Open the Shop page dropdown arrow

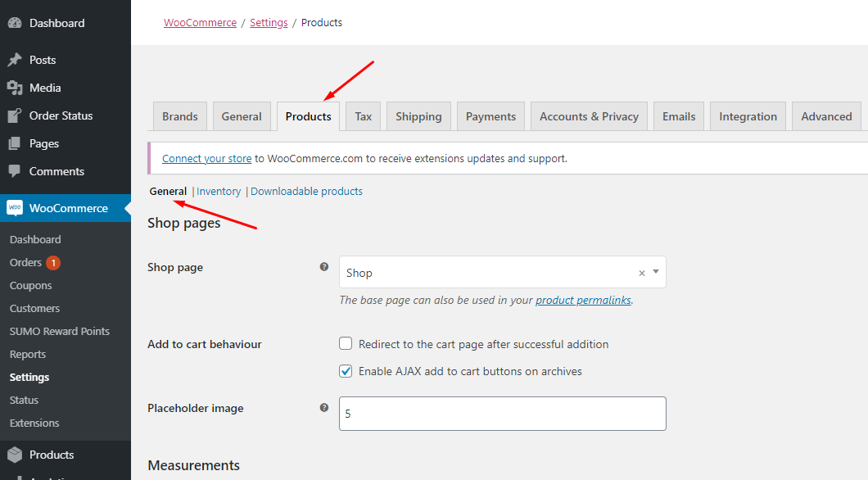point(656,272)
